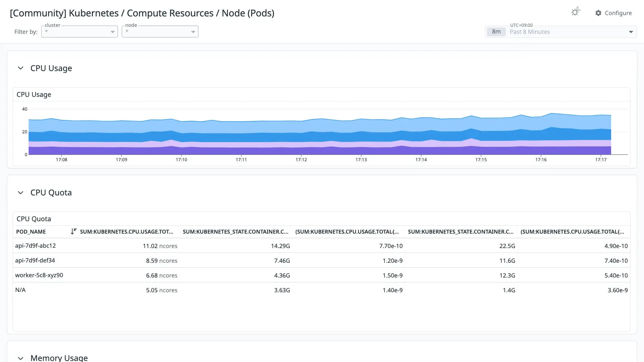Viewport: 644px width, 362px height.
Task: Open the Configure gear icon
Action: 598,13
